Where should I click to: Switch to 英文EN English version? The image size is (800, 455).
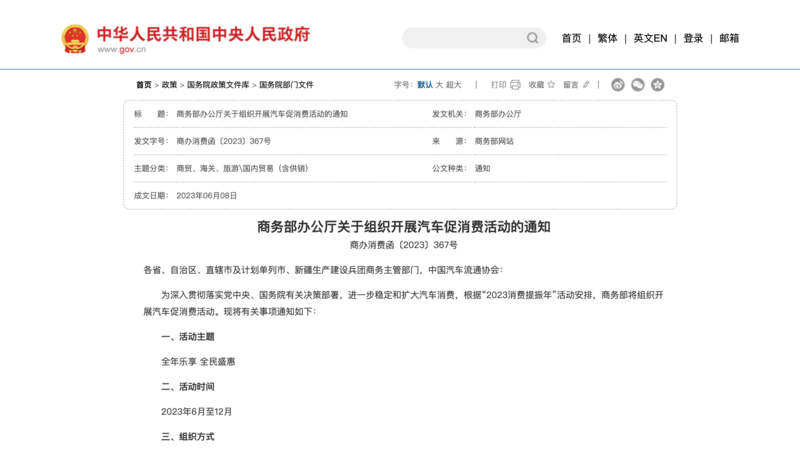650,38
